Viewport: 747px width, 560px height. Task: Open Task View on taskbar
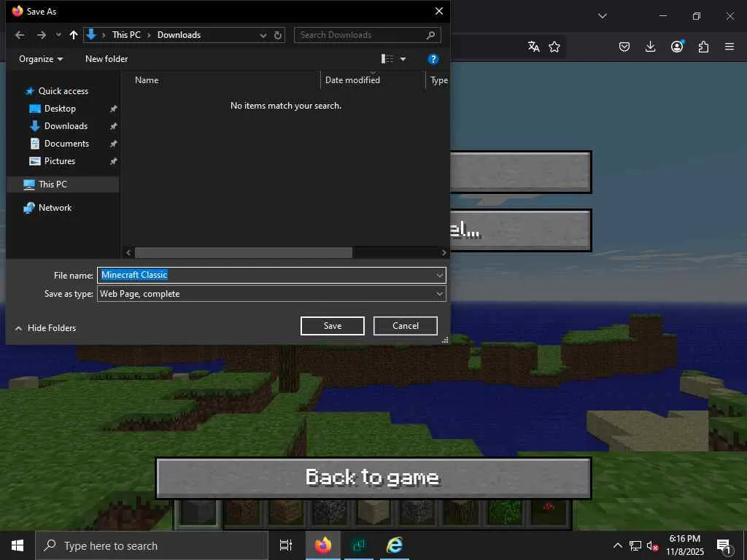tap(286, 545)
